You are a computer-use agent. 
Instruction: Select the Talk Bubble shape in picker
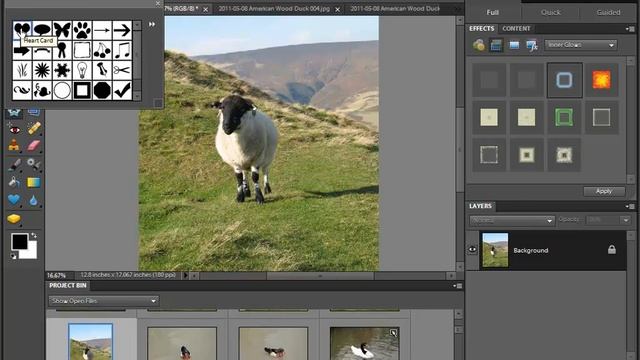[x=42, y=29]
